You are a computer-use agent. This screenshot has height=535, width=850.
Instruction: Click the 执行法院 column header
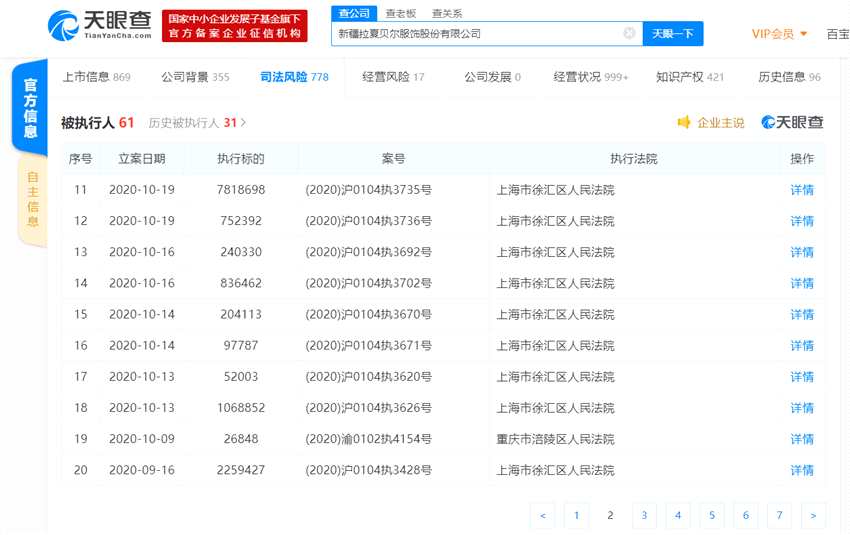[x=633, y=159]
